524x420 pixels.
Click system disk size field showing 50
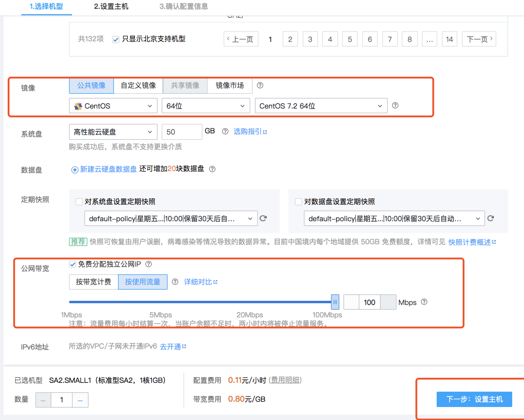(x=182, y=132)
